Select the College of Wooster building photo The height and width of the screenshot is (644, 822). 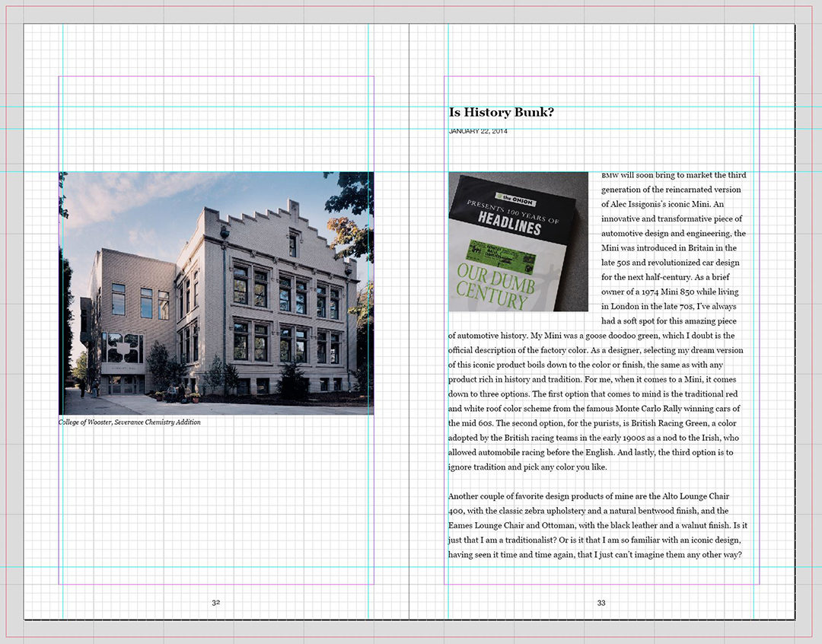pos(216,292)
